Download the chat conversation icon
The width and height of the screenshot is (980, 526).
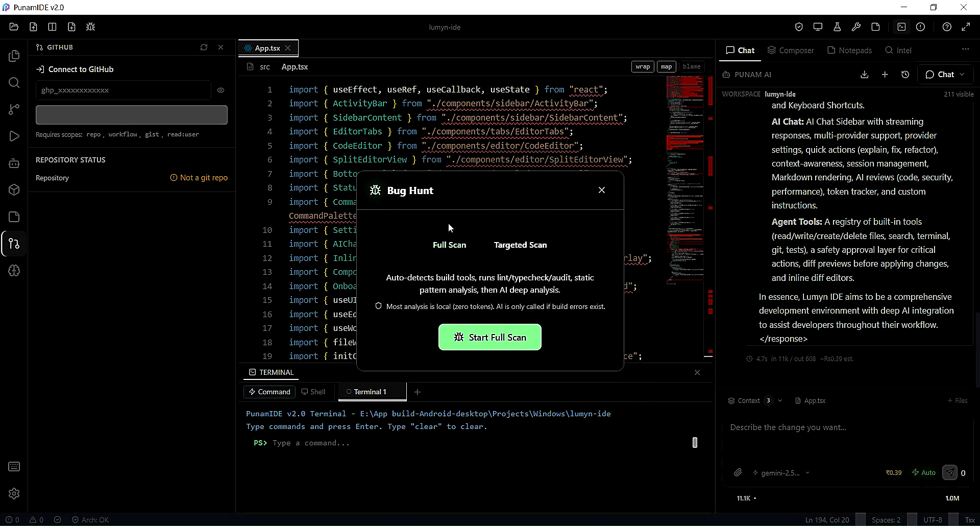(864, 75)
